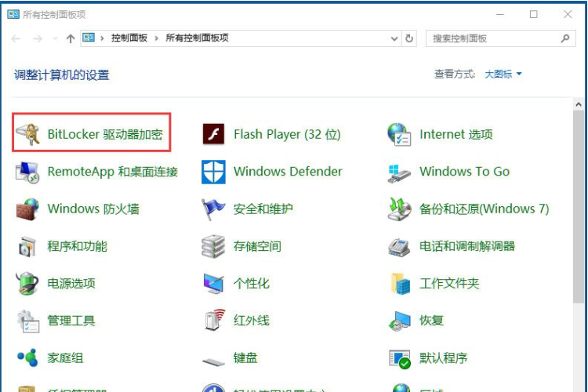588x392 pixels.
Task: Expand the chevron before 控制面板 breadcrumb
Action: [x=102, y=38]
